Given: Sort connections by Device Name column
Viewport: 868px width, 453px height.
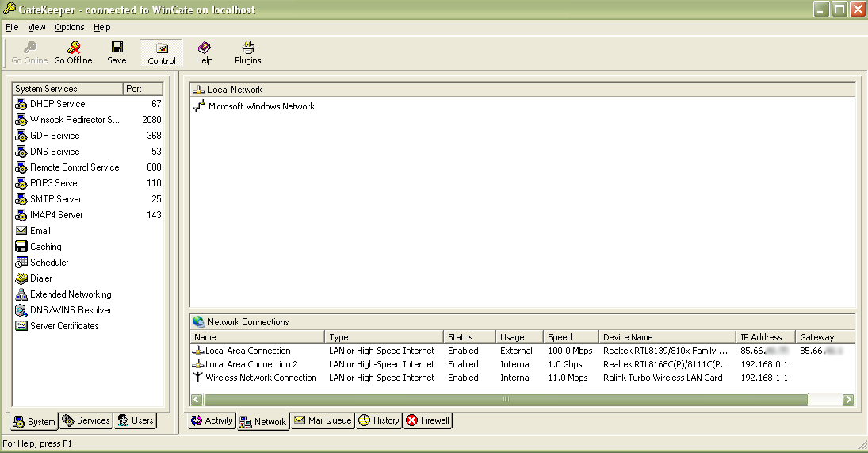Looking at the screenshot, I should (x=667, y=337).
